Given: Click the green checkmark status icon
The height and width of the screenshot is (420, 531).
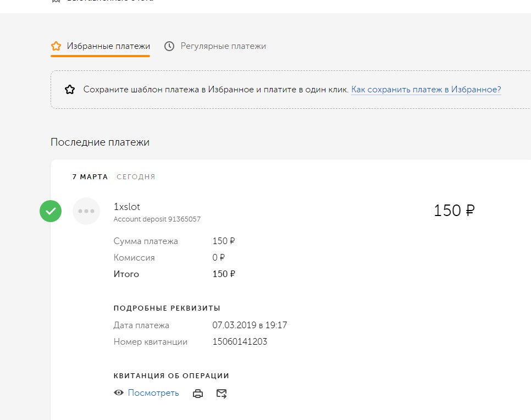Looking at the screenshot, I should click(x=51, y=211).
